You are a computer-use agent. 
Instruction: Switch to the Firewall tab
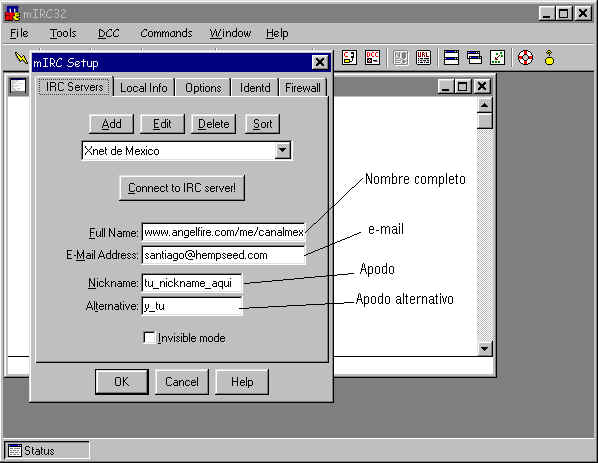[303, 88]
